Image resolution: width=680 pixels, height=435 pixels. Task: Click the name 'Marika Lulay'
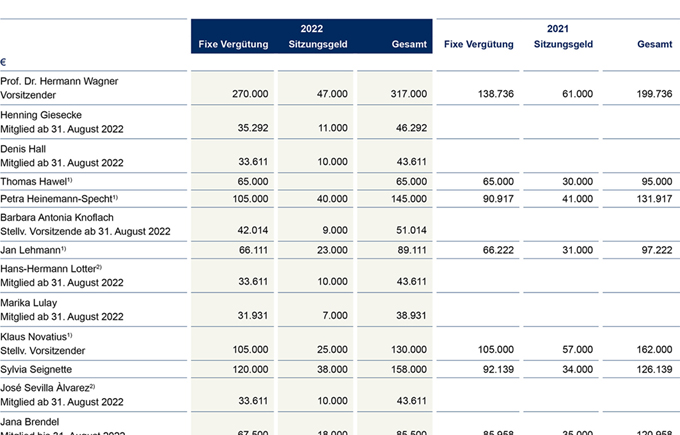[29, 303]
